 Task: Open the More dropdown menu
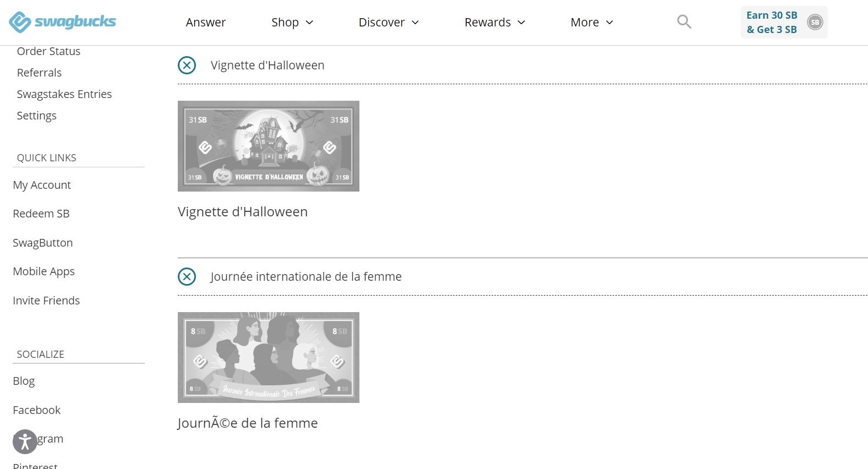(591, 23)
